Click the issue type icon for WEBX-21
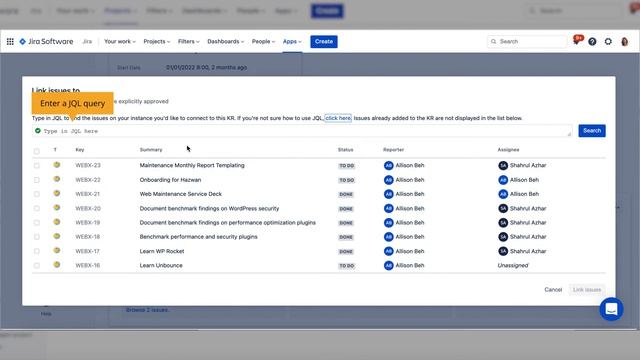Viewport: 640px width, 360px height. tap(57, 193)
